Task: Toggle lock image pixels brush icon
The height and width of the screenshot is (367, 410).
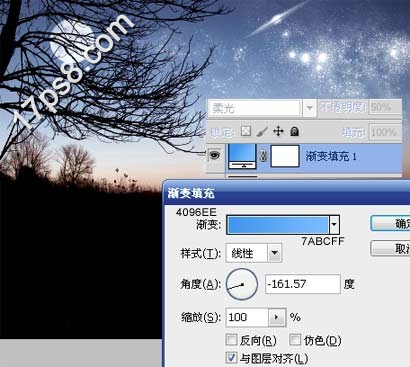Action: (262, 131)
